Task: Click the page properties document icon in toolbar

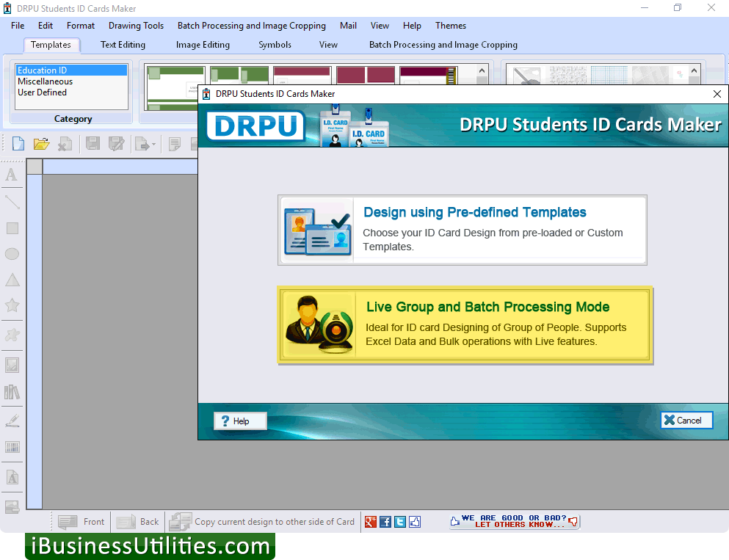Action: [174, 144]
